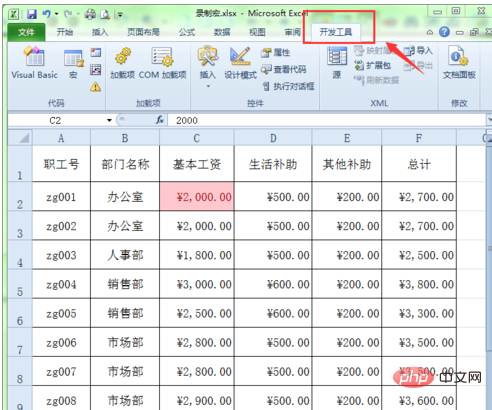Image resolution: width=492 pixels, height=410 pixels.
Task: Select highlighted cell C2 ¥2,000.00
Action: [x=197, y=196]
